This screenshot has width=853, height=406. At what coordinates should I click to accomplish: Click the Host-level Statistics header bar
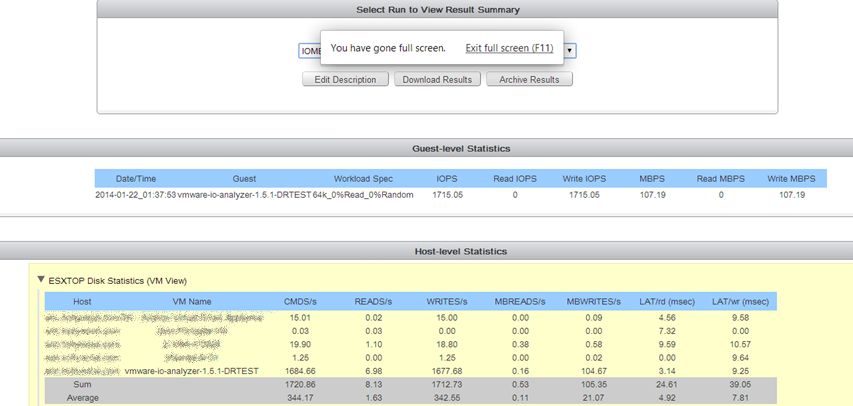tap(461, 251)
